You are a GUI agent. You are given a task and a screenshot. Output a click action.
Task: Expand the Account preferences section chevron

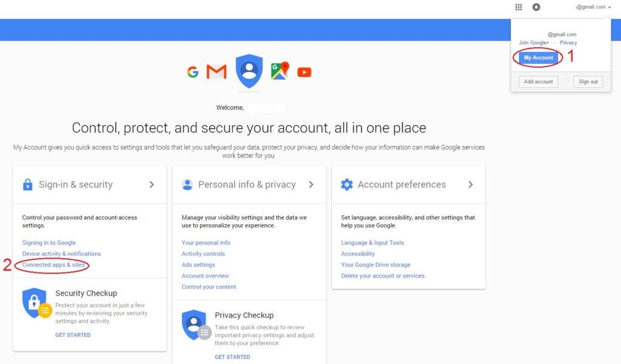pos(471,184)
